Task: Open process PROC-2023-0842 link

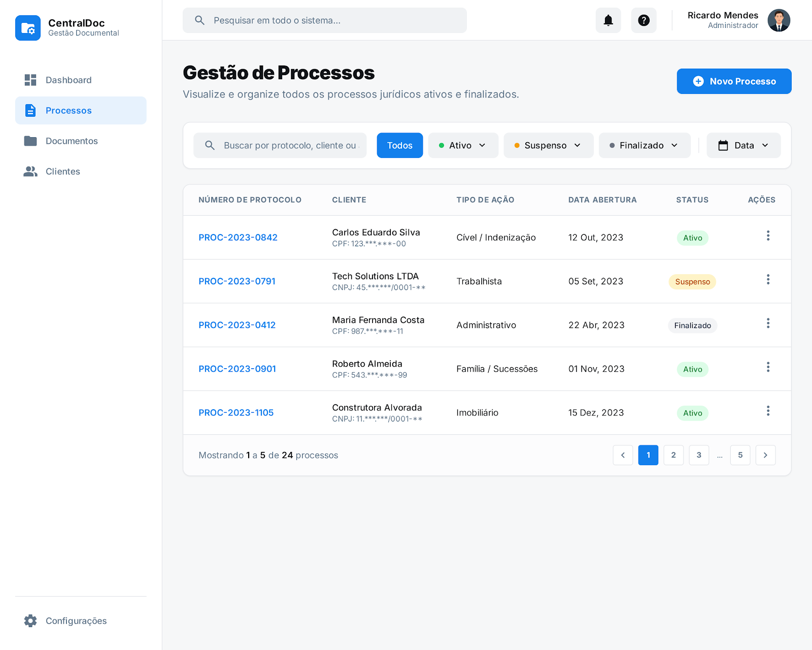Action: pyautogui.click(x=238, y=237)
